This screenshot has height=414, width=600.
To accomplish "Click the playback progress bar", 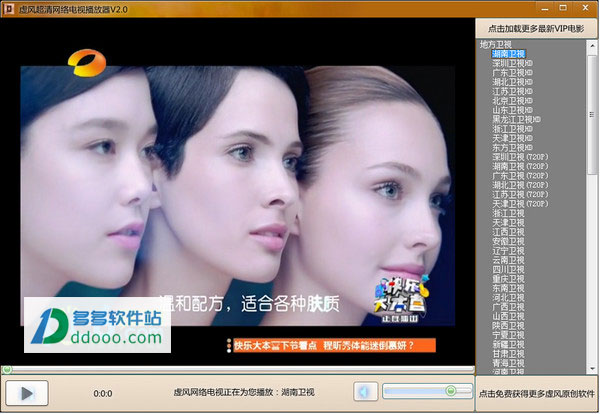I will click(x=237, y=370).
